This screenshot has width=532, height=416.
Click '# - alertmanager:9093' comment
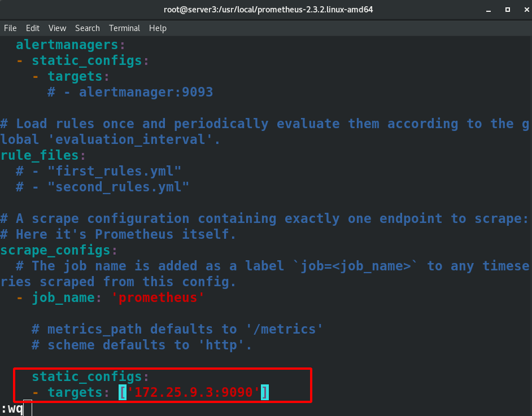pyautogui.click(x=130, y=92)
